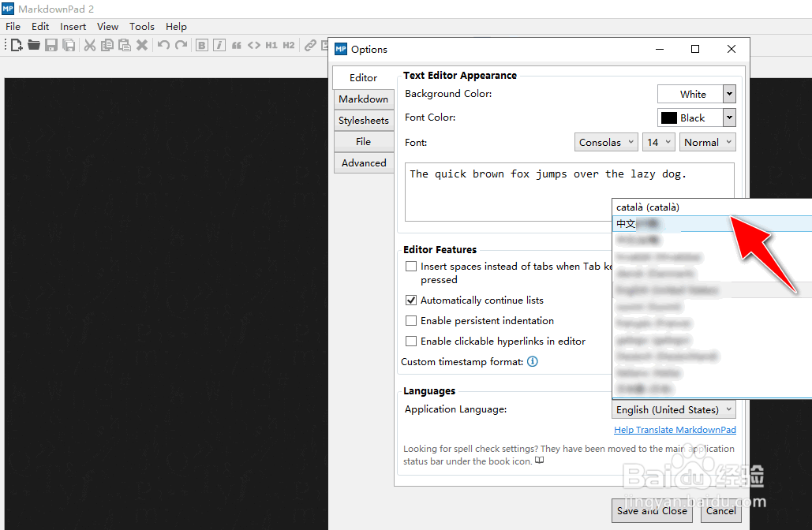Switch to the File options tab
This screenshot has width=812, height=530.
[x=364, y=141]
